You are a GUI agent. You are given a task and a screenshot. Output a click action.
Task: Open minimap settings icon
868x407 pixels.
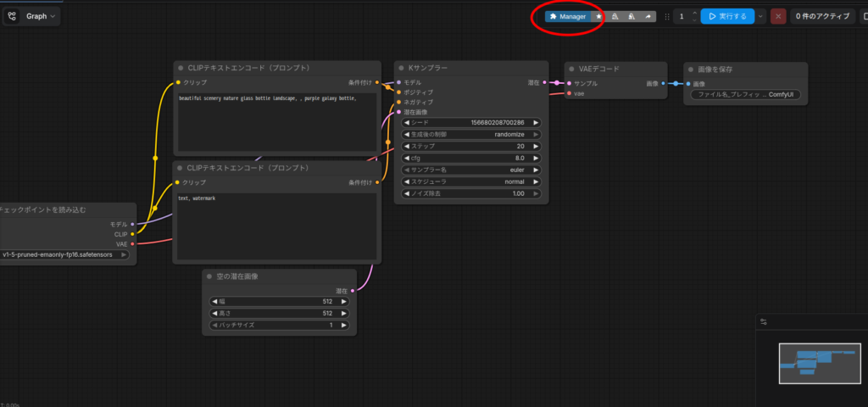[763, 321]
